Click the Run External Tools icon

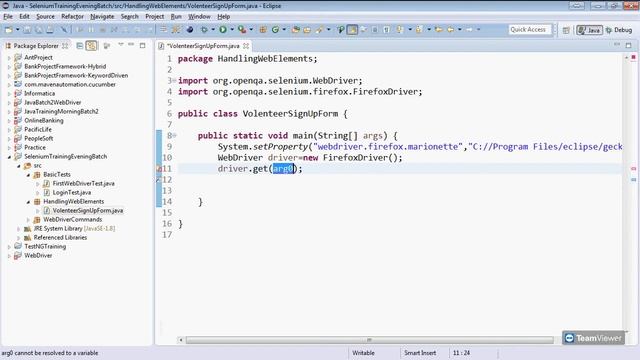pyautogui.click(x=242, y=30)
